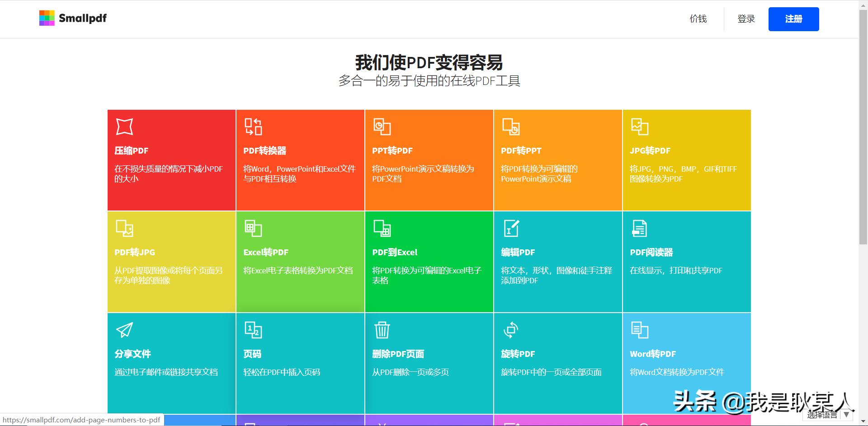Open the 旋转PDF tile title

518,354
